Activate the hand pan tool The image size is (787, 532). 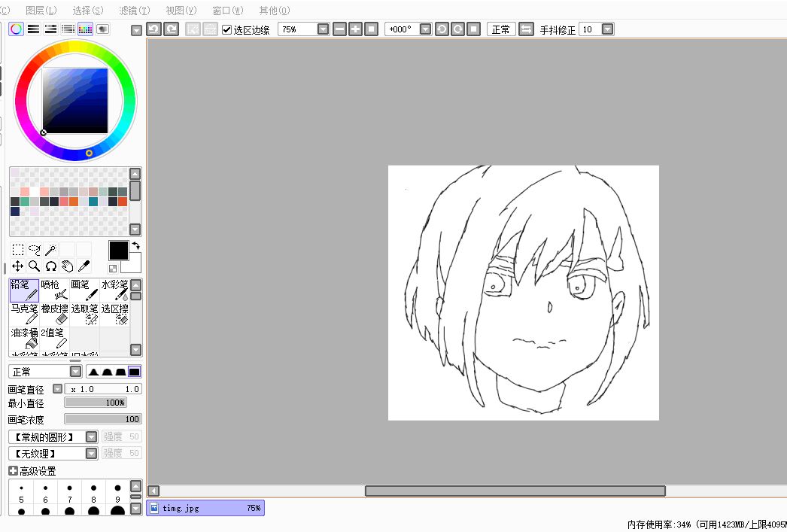click(x=67, y=266)
